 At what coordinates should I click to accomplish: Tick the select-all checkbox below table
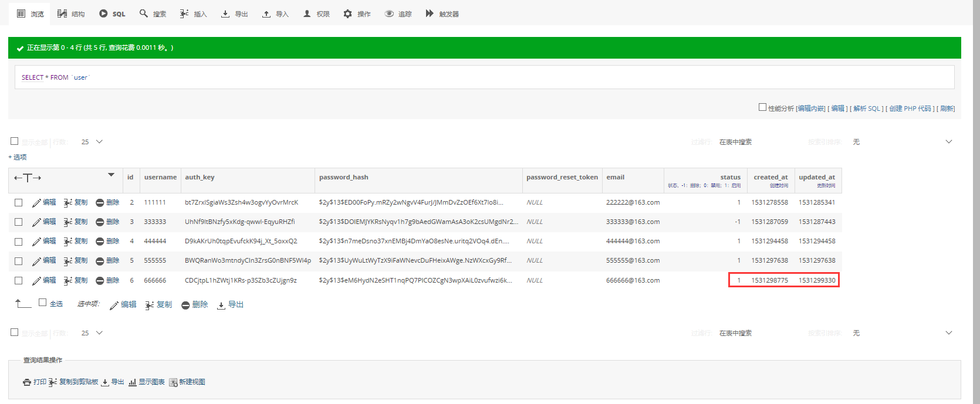(42, 303)
